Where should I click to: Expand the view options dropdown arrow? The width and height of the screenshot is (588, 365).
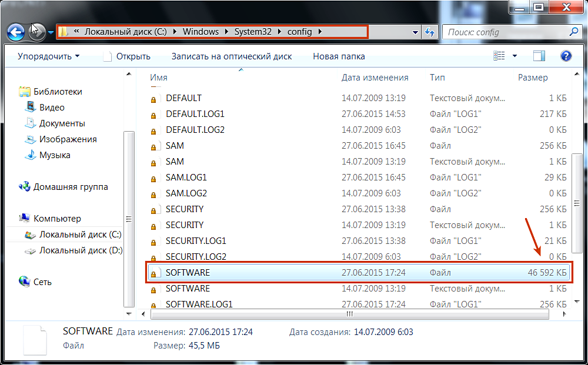pyautogui.click(x=515, y=56)
